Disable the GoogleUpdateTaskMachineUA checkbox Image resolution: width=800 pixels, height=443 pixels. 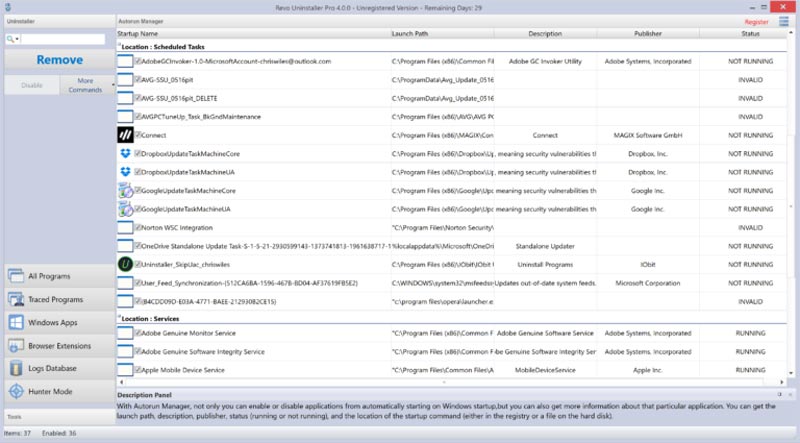138,208
